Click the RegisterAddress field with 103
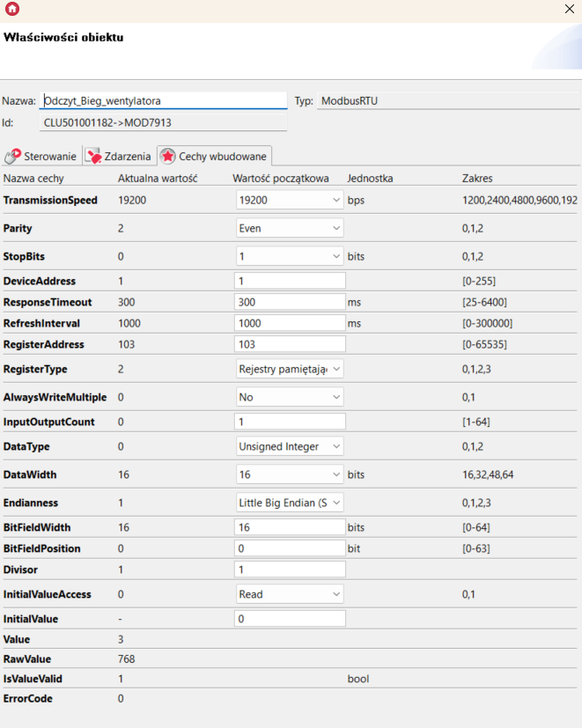The height and width of the screenshot is (728, 582). (x=289, y=344)
